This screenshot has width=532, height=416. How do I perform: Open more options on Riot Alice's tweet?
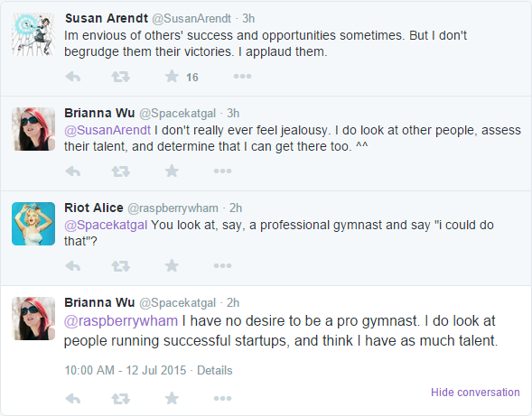[x=222, y=266]
